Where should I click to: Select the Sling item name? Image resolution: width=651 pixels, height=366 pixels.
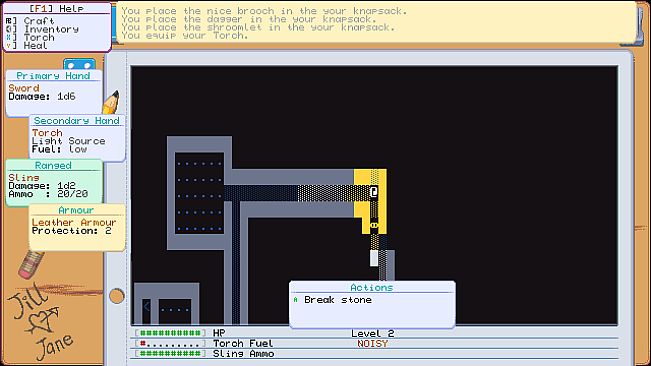click(x=24, y=177)
